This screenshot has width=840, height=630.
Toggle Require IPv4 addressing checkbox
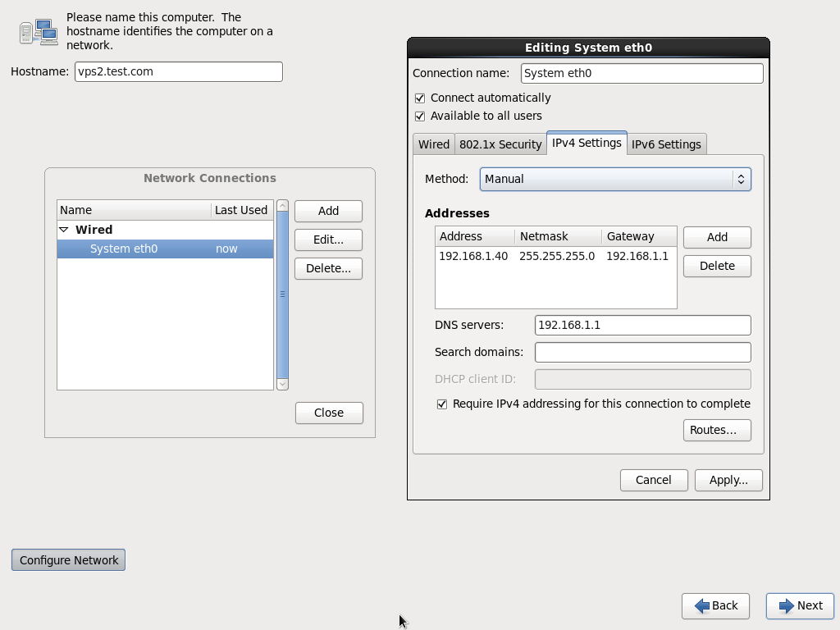click(442, 404)
